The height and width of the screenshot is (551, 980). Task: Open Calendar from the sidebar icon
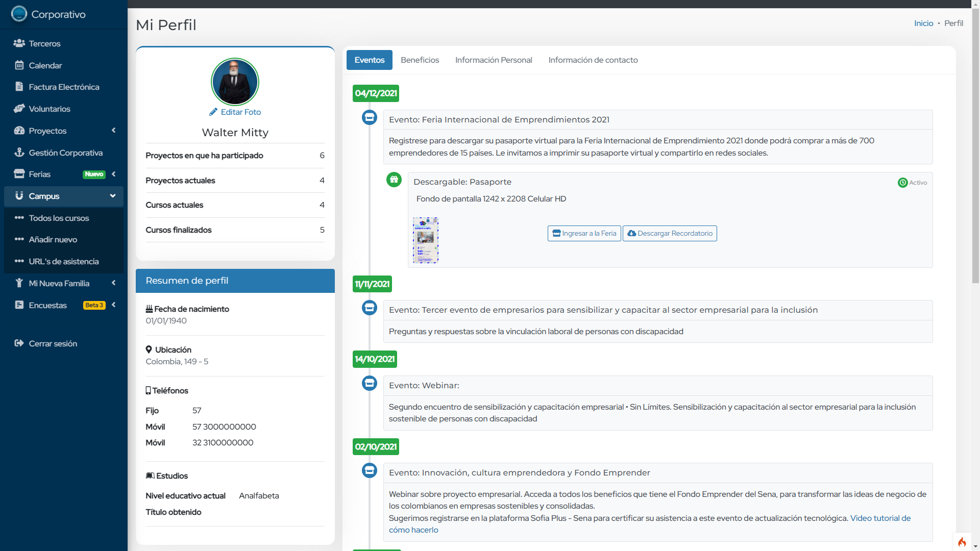(x=19, y=65)
